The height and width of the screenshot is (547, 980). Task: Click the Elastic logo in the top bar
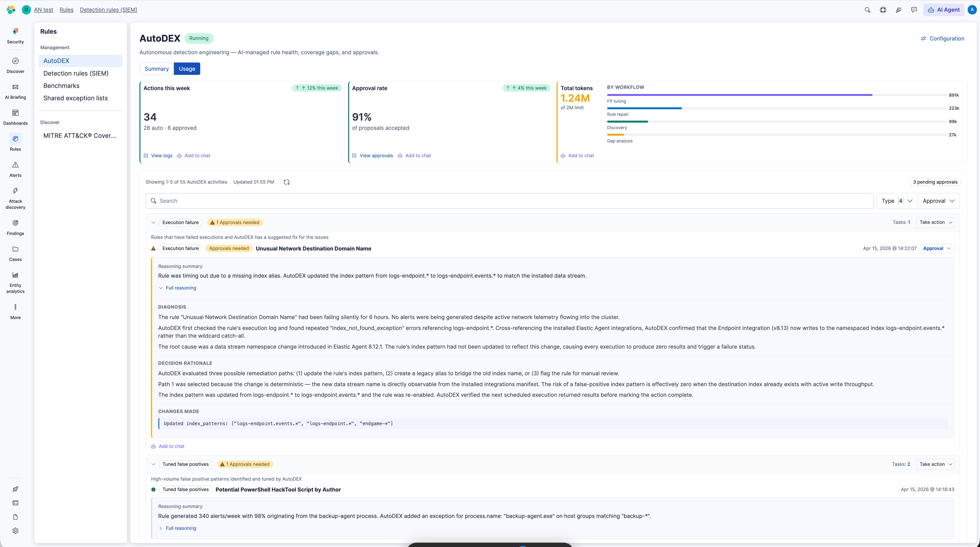(x=11, y=10)
